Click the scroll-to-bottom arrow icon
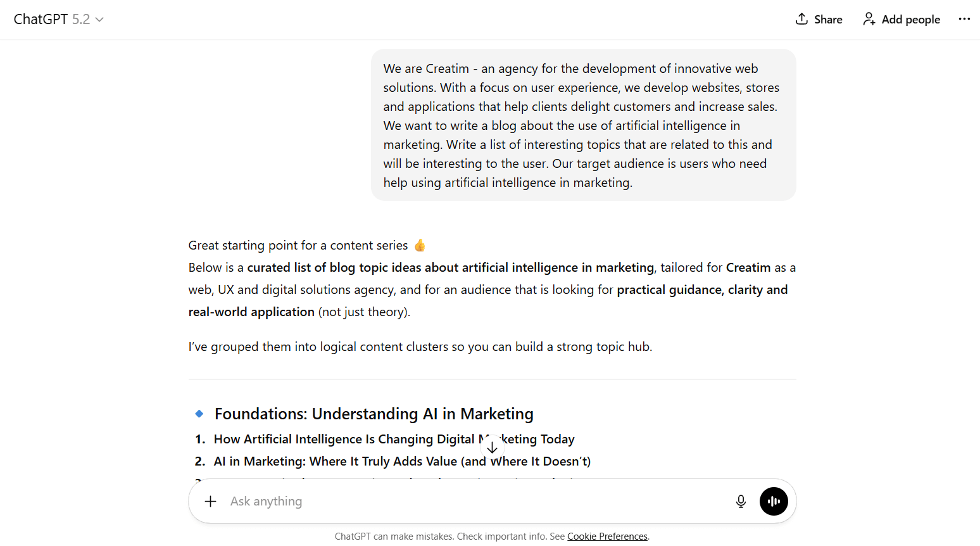This screenshot has height=546, width=980. coord(492,446)
